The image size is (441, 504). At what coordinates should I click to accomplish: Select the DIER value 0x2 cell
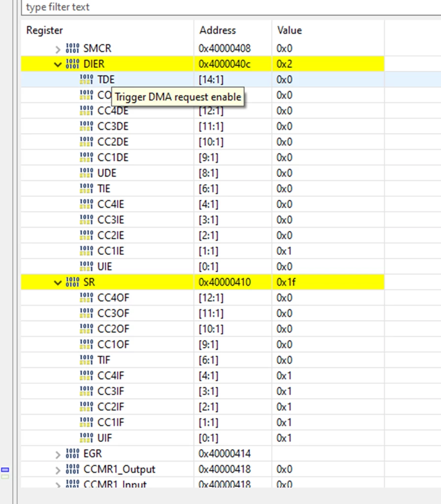(328, 63)
